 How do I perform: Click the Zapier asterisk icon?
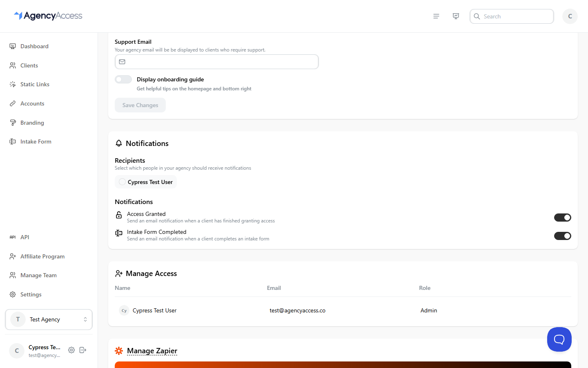coord(119,351)
